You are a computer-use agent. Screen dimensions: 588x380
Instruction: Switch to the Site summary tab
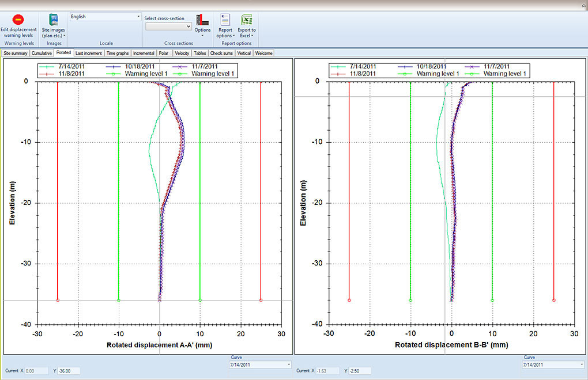pyautogui.click(x=16, y=53)
